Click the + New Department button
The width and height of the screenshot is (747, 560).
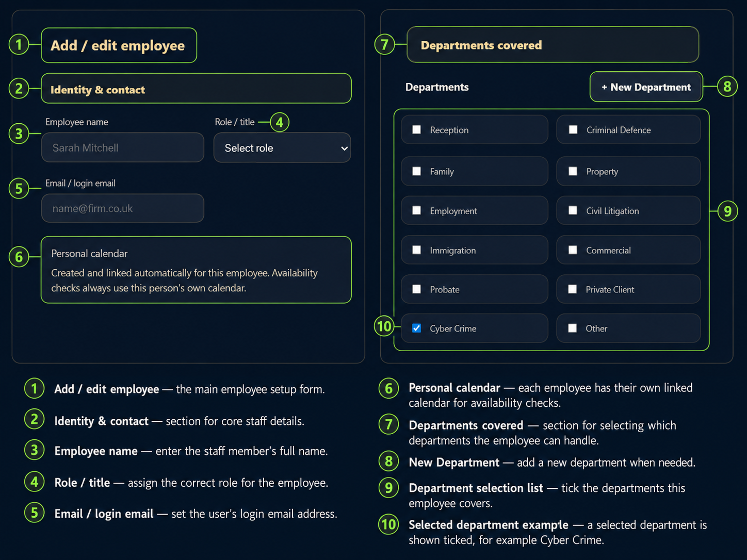[x=646, y=87]
